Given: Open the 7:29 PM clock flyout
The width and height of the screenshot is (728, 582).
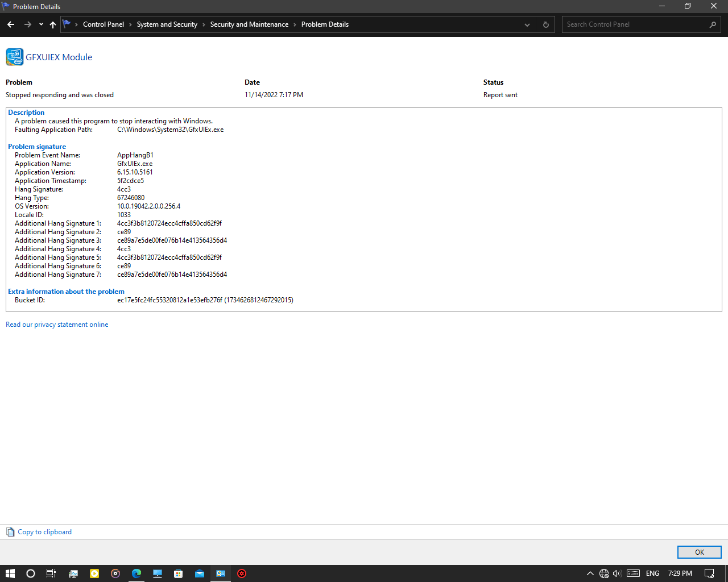Looking at the screenshot, I should [680, 573].
